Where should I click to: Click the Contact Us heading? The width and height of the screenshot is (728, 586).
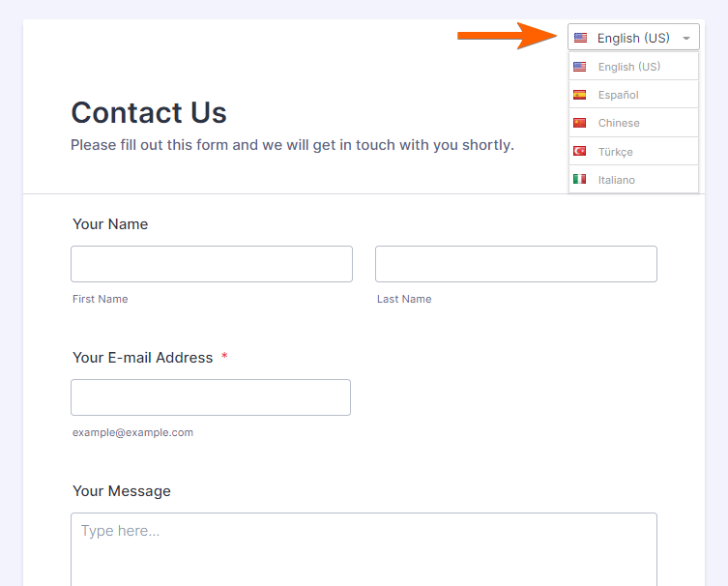[149, 112]
